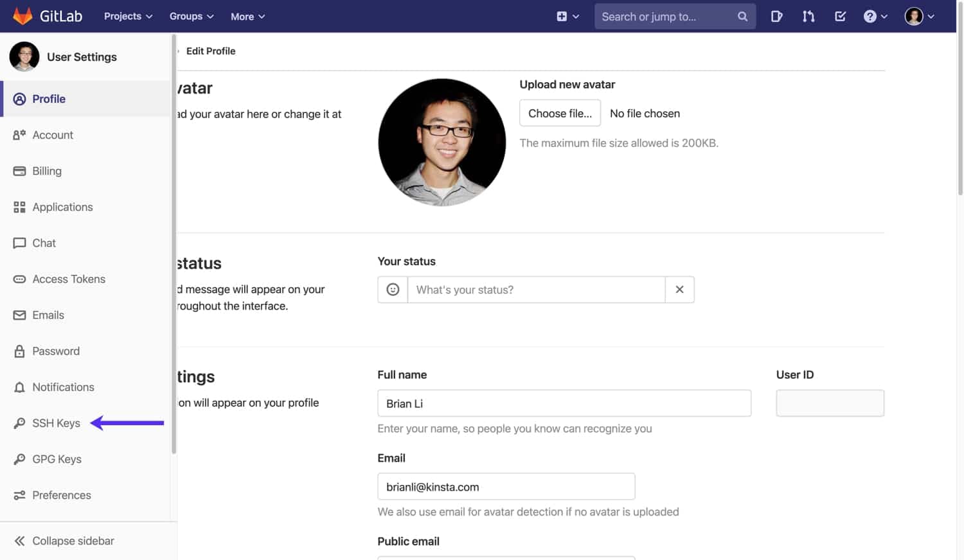Screen dimensions: 964x560
Task: Click the search magnifier icon
Action: 742,16
